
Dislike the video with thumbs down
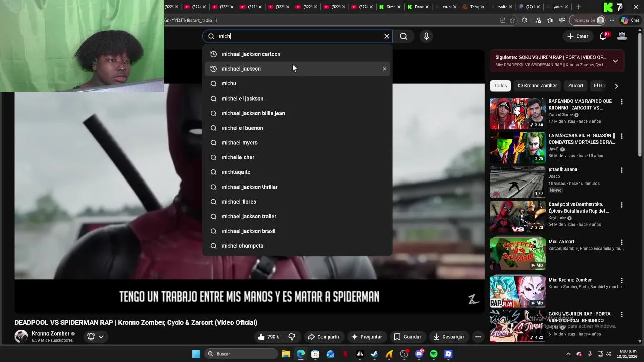pos(292,337)
